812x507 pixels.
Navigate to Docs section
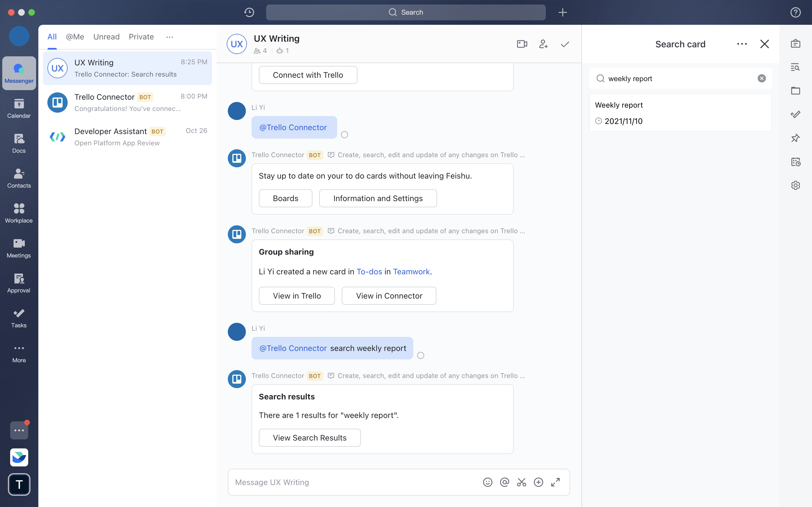tap(19, 143)
